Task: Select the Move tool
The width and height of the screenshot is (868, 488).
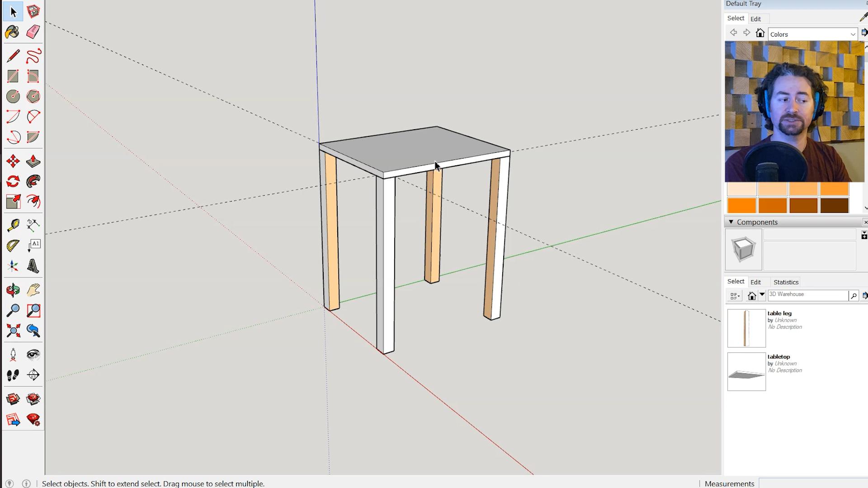Action: 13,161
